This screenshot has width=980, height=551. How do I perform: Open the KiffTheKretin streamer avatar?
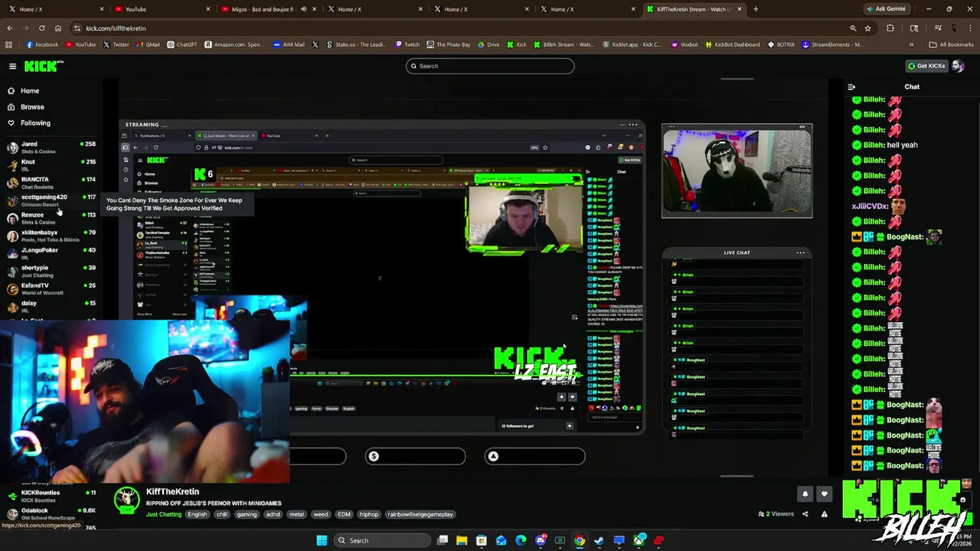tap(126, 500)
